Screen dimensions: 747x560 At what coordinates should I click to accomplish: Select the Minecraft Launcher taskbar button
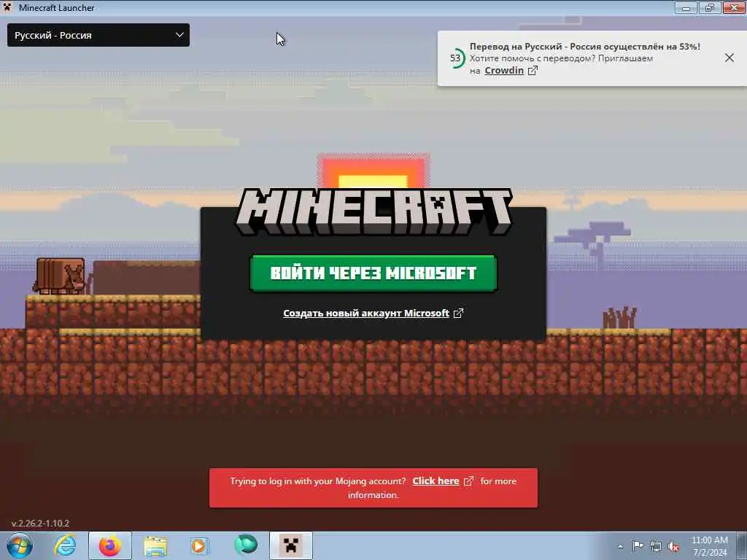click(290, 545)
